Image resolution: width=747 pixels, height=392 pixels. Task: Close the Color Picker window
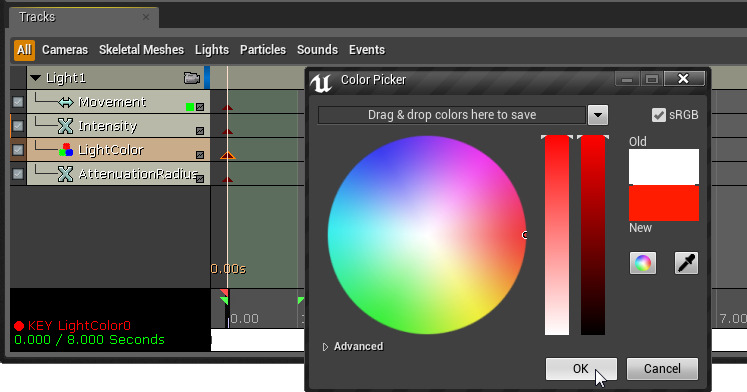(x=684, y=79)
